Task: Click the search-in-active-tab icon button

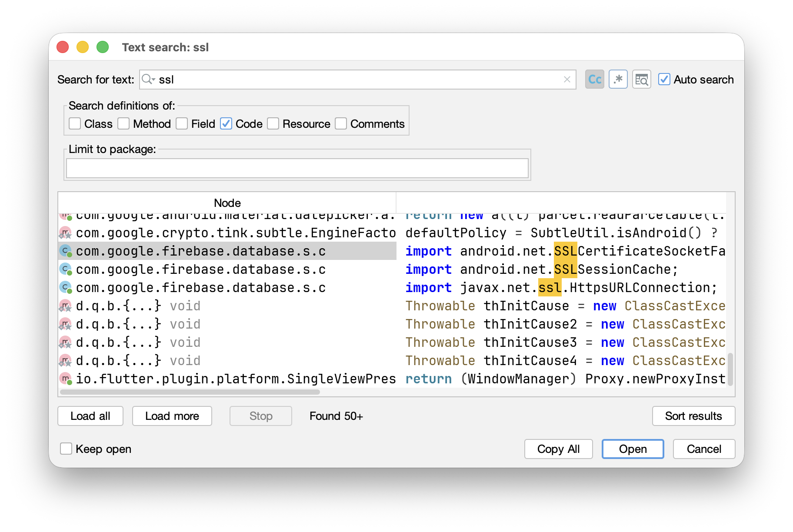Action: [641, 80]
